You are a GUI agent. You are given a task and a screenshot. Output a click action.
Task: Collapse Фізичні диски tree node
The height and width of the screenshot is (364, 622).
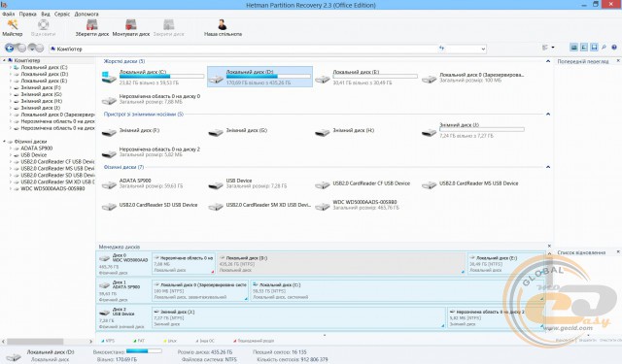pyautogui.click(x=4, y=142)
